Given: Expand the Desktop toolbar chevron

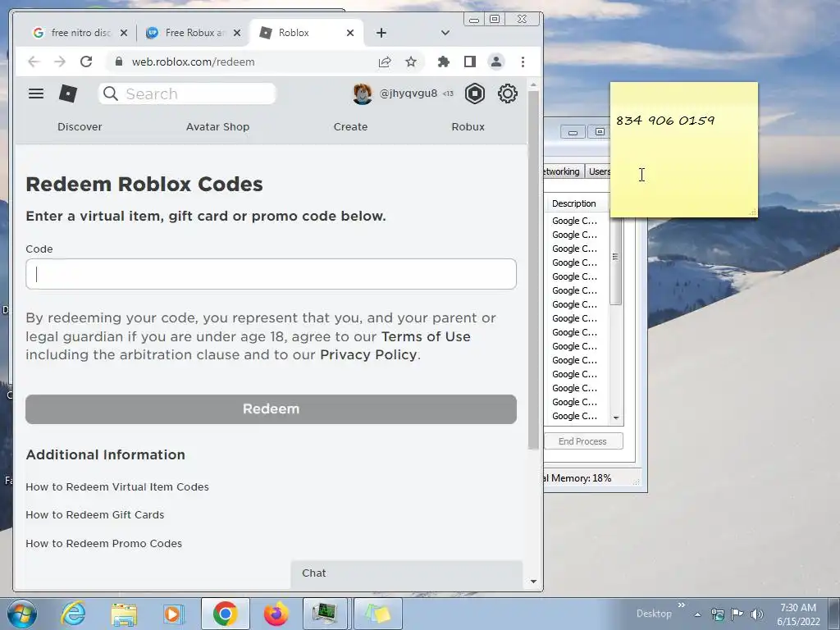Looking at the screenshot, I should point(682,605).
